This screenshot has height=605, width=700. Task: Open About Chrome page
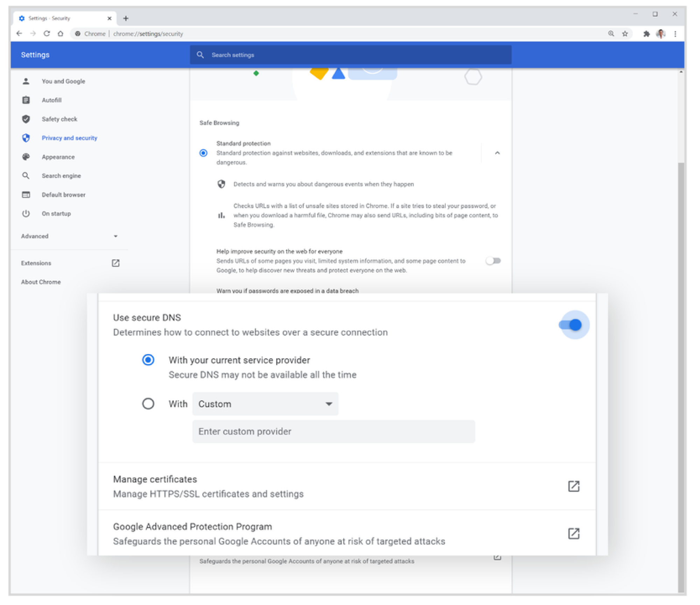[41, 282]
